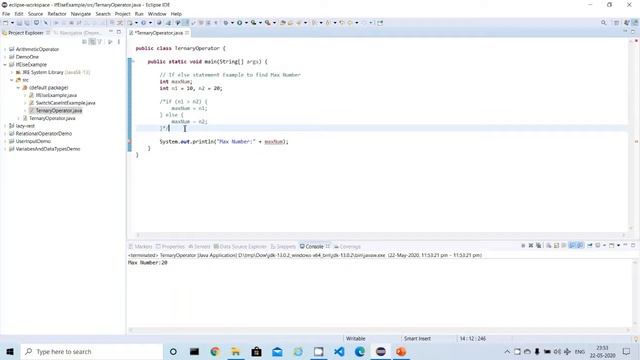The image size is (640, 360).
Task: Click the green Run toolbar icon
Action: click(240, 23)
